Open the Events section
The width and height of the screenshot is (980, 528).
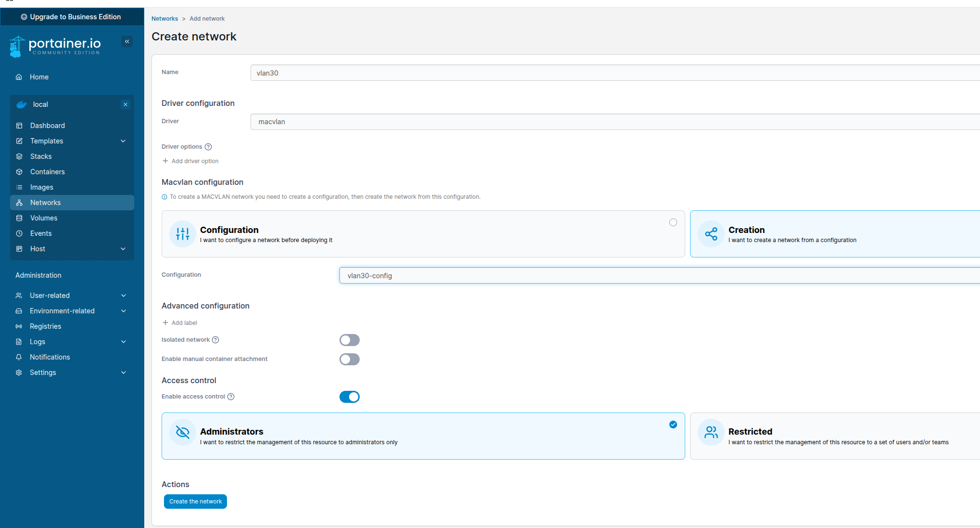(x=41, y=233)
